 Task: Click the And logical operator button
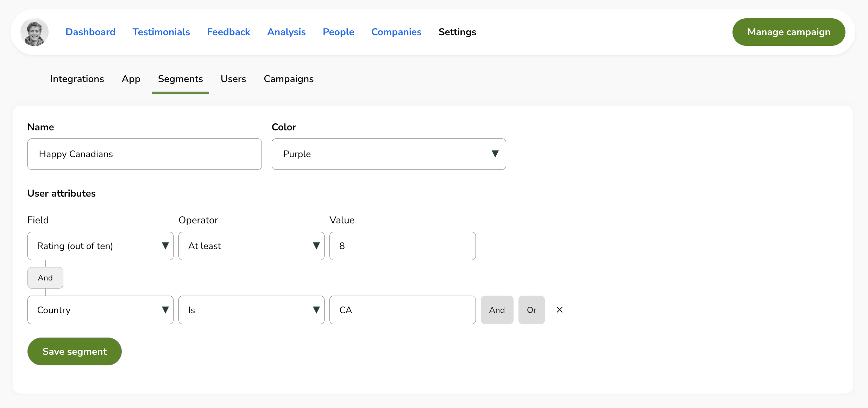[x=497, y=310]
